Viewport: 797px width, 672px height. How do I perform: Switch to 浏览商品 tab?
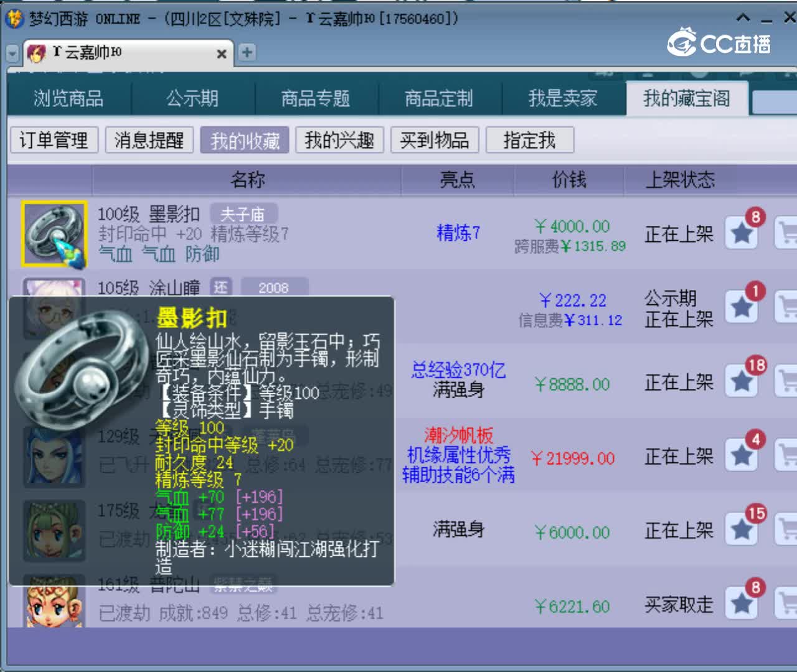(68, 98)
